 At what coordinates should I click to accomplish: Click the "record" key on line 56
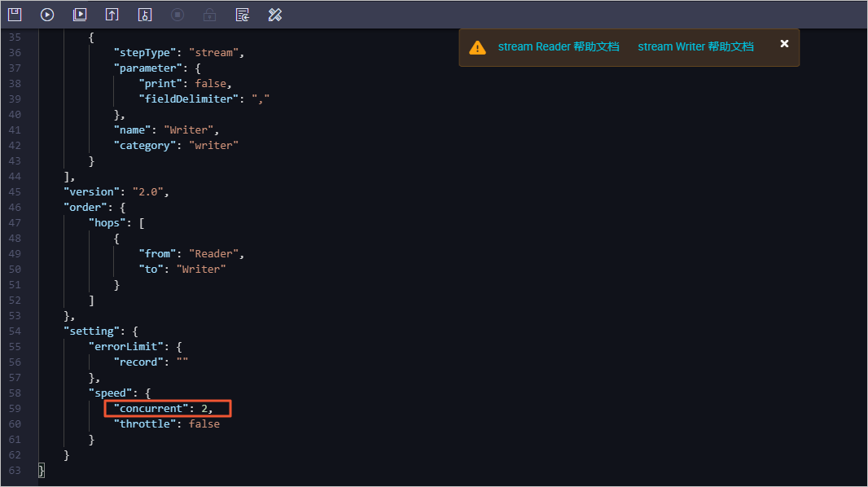(x=139, y=362)
